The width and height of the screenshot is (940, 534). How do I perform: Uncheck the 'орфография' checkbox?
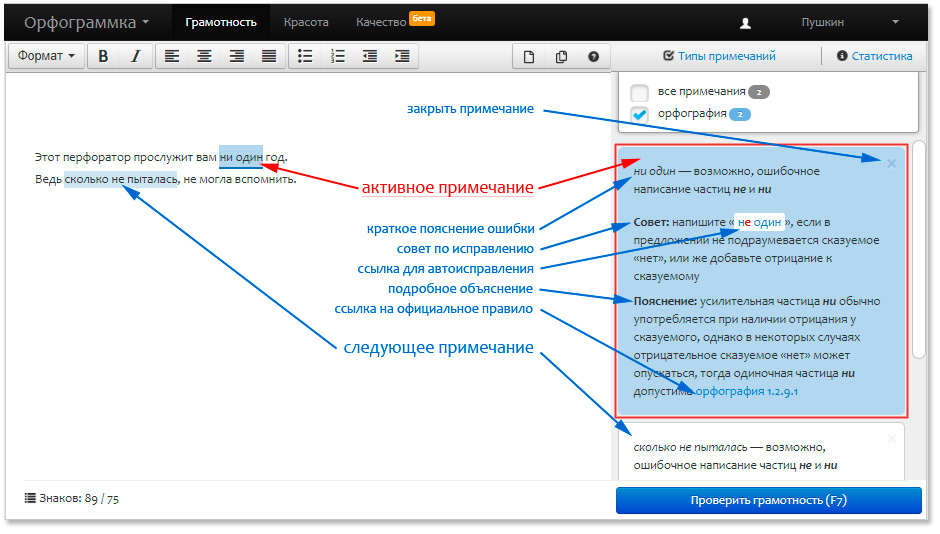pyautogui.click(x=639, y=114)
